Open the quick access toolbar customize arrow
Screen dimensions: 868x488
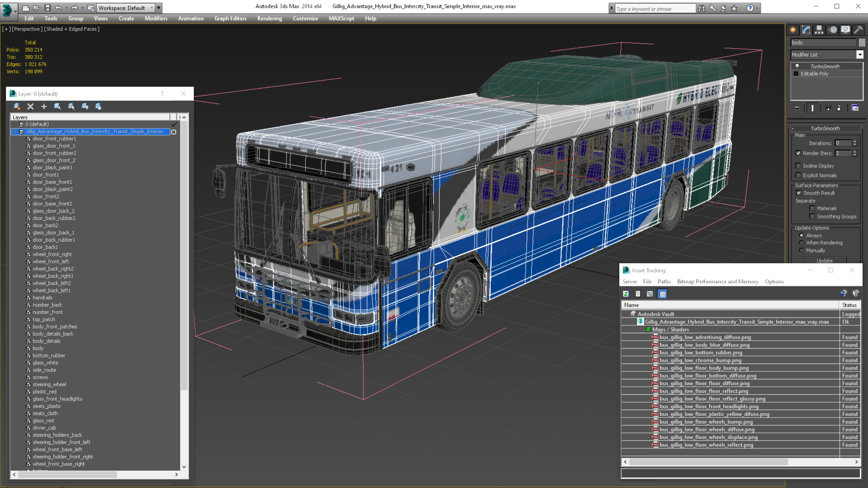coord(159,8)
